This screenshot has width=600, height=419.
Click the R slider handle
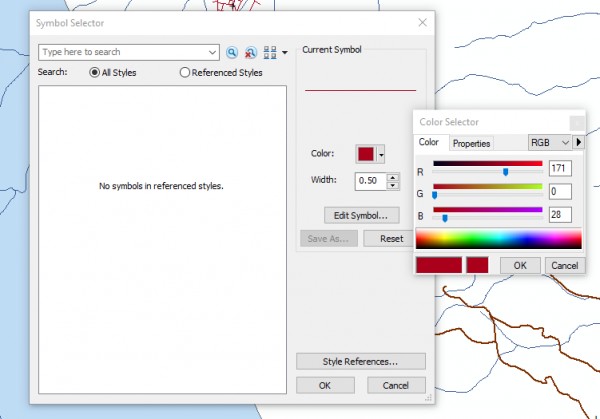click(505, 172)
